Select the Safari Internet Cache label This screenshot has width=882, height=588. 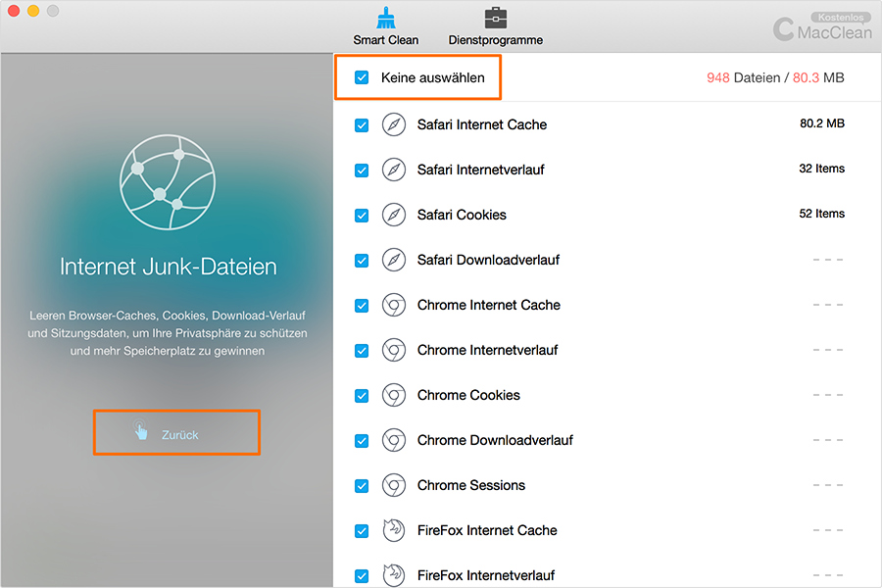point(482,124)
